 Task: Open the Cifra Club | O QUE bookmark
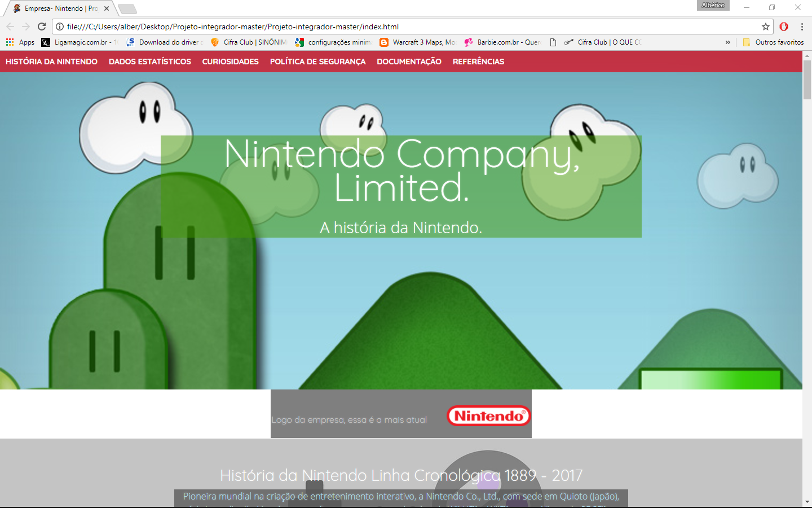[603, 42]
